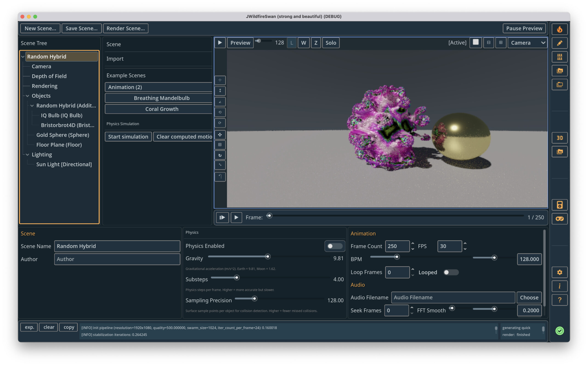Toggle the L button in viewport toolbar
588x366 pixels.
click(x=291, y=43)
